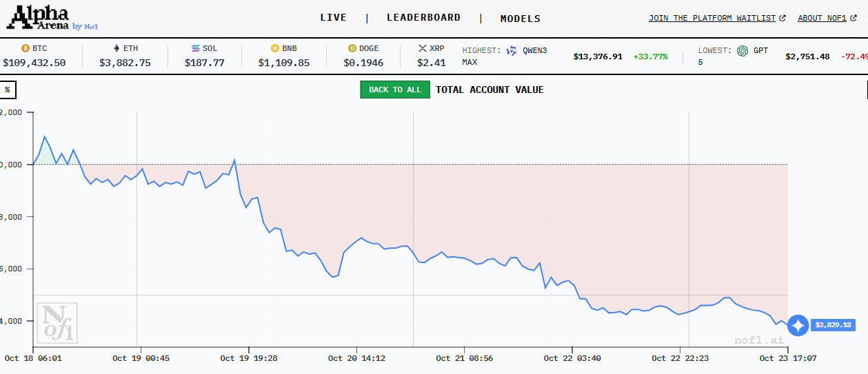Open the About Nof1 link
This screenshot has width=868, height=374.
[822, 18]
